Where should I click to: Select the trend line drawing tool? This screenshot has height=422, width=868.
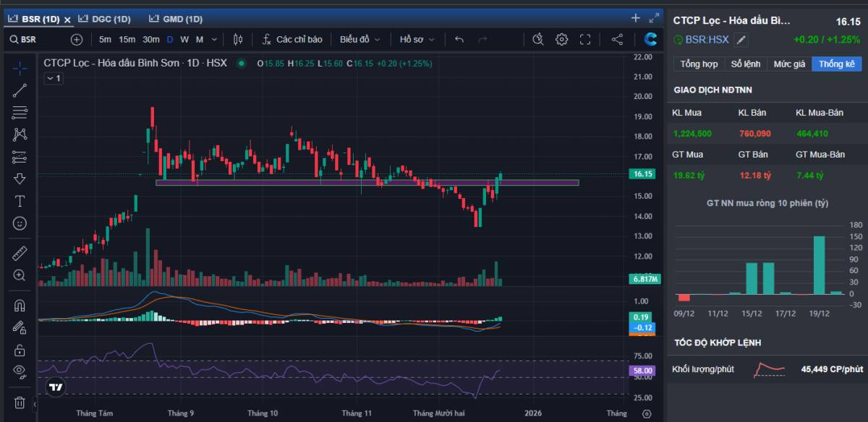[20, 90]
